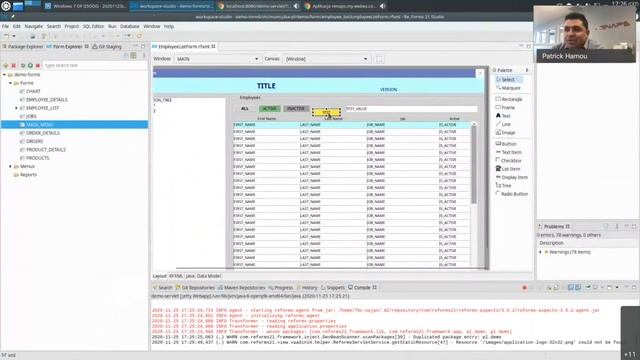Switch editor to Data Model tab
The image size is (640, 360).
209,276
